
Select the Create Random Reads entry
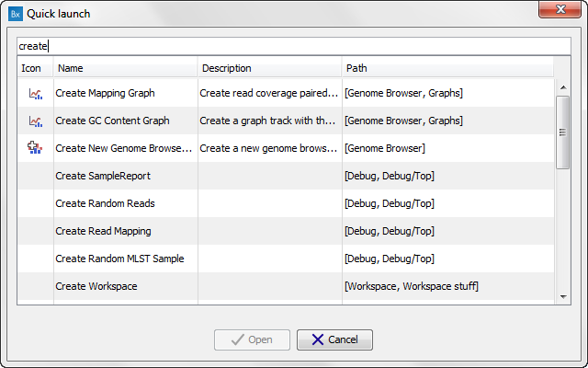(286, 203)
